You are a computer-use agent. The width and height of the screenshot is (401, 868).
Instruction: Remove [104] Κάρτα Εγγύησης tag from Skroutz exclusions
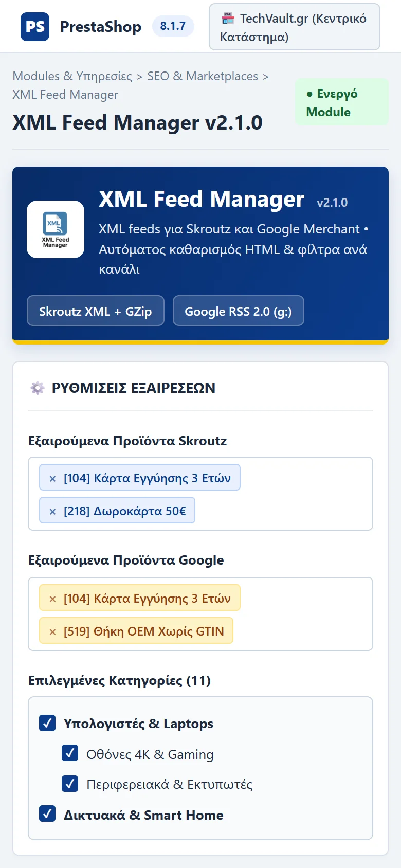(x=52, y=479)
